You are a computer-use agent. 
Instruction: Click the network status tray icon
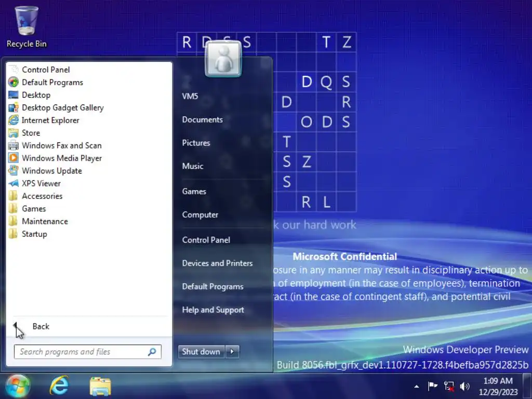pyautogui.click(x=449, y=386)
